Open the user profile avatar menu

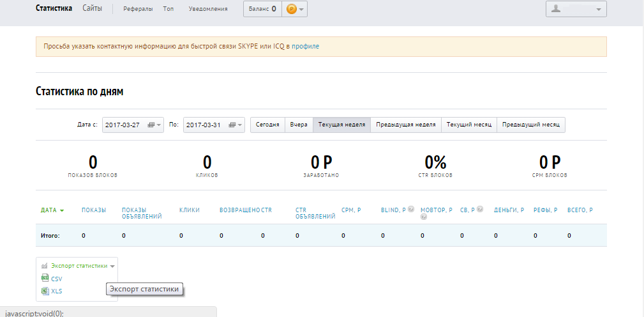point(576,9)
